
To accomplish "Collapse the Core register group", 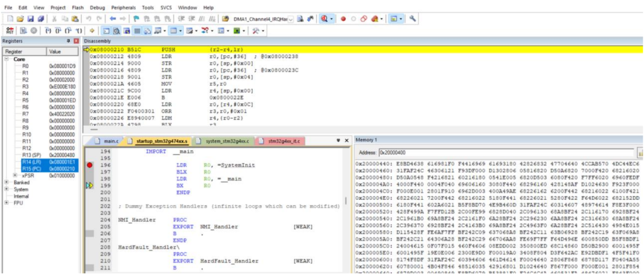I will 7,59.
